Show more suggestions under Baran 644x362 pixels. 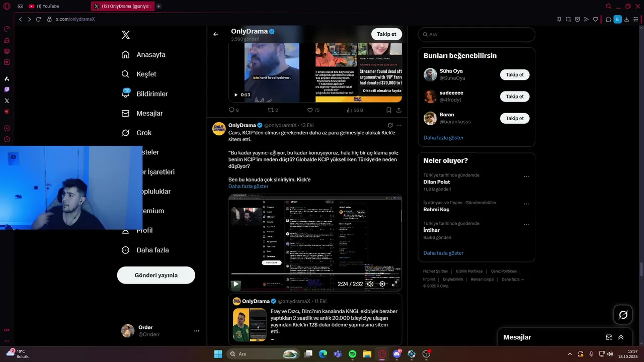point(443,138)
